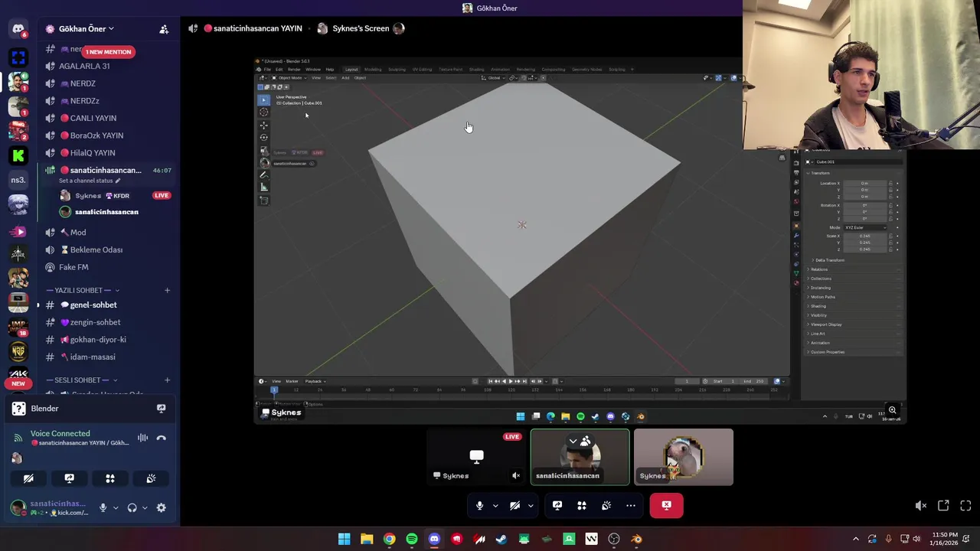
Task: Mute the stream volume speaker icon
Action: (921, 505)
